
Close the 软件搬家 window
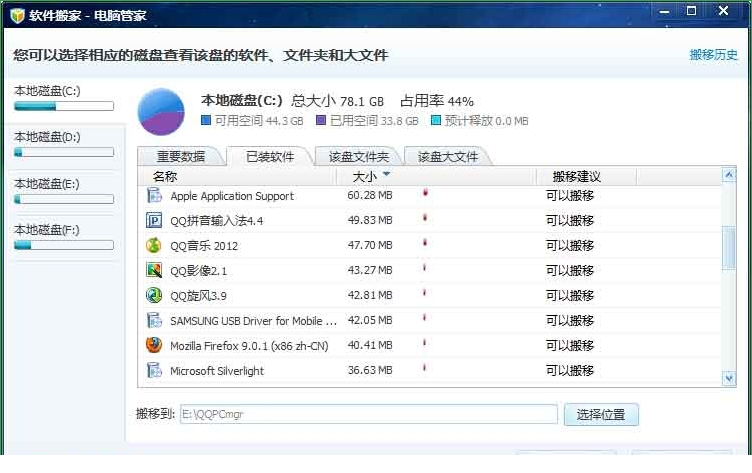[723, 11]
